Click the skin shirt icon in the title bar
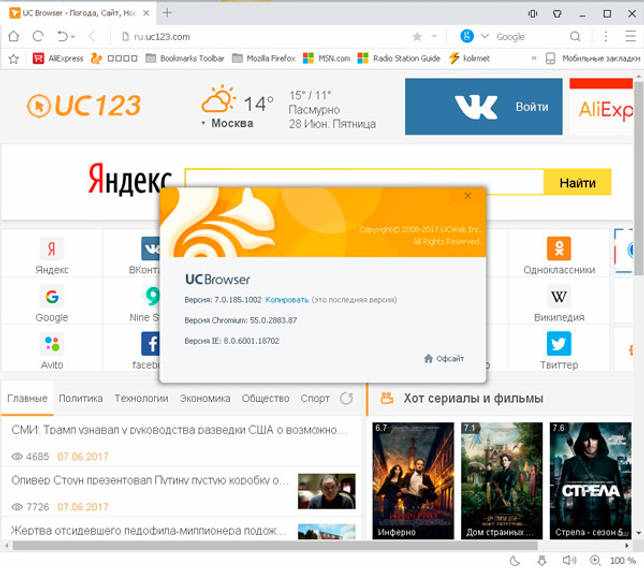The height and width of the screenshot is (568, 644). click(x=557, y=14)
